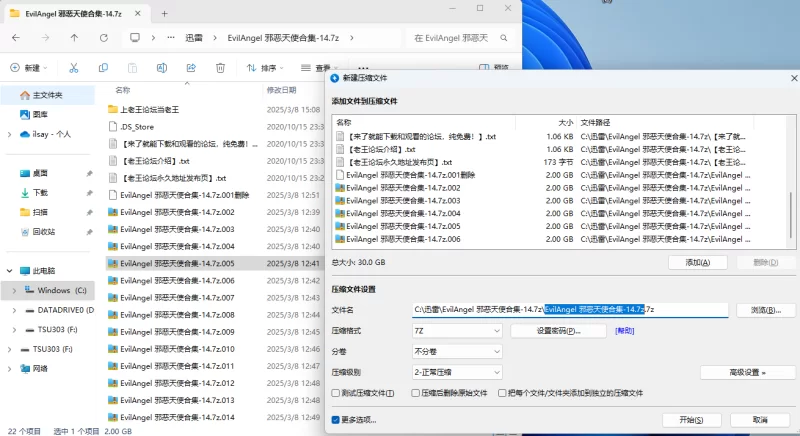Click the dialog file list vertical scrollbar

(790, 213)
